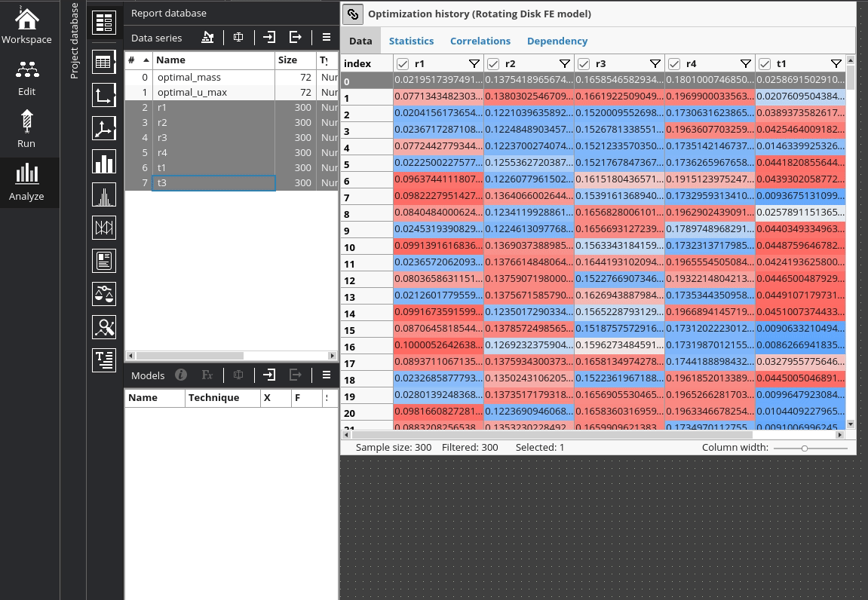Import data into Data series
Screen dimensions: 868x600
tap(269, 37)
